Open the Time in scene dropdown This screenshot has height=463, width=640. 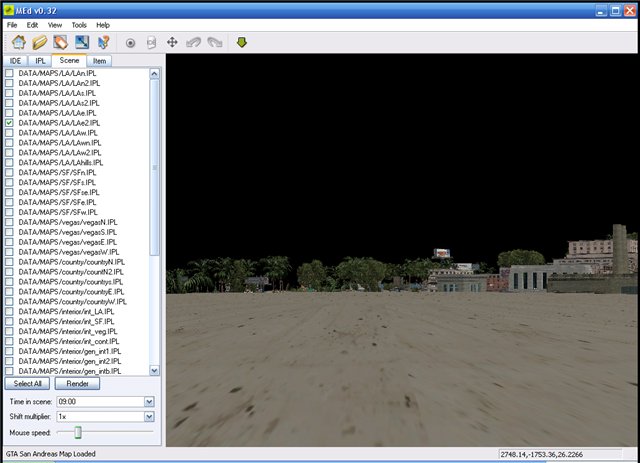149,401
